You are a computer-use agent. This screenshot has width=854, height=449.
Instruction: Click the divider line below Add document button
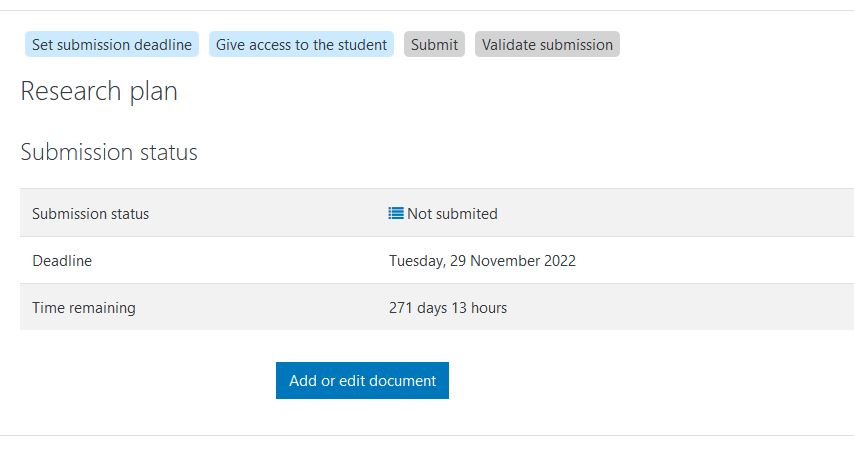click(x=427, y=435)
